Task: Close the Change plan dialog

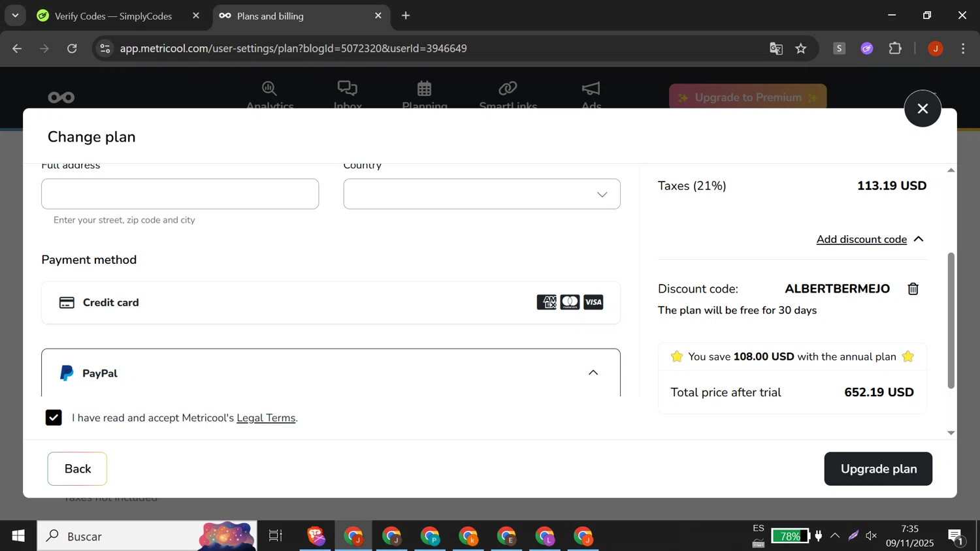Action: click(922, 108)
